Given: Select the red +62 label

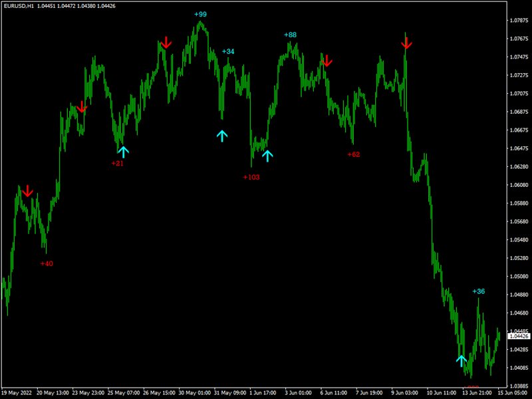Looking at the screenshot, I should [354, 154].
